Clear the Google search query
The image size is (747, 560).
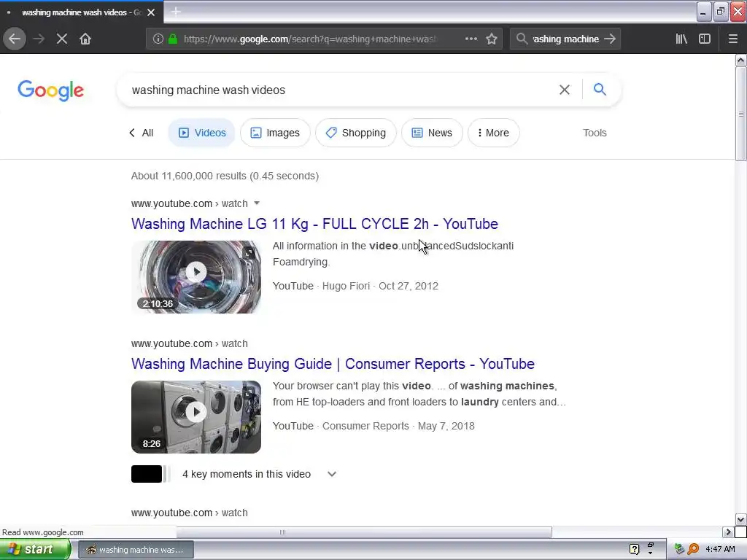(565, 90)
